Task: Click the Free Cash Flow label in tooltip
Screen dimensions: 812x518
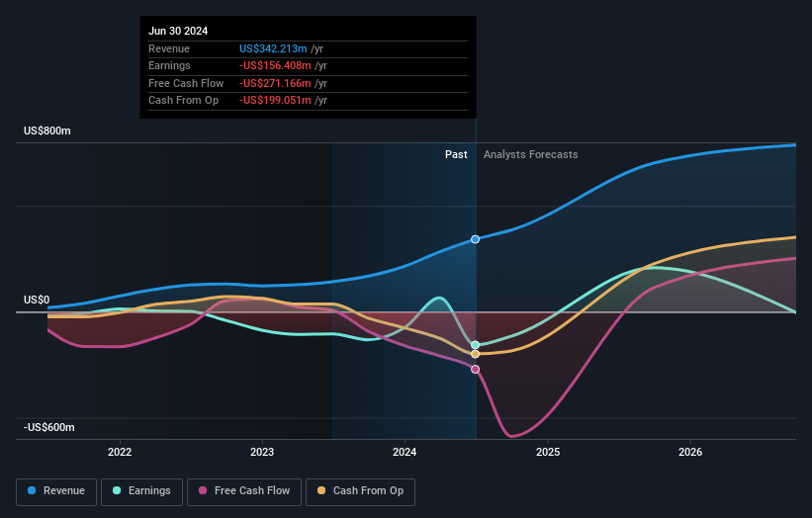Action: point(186,83)
